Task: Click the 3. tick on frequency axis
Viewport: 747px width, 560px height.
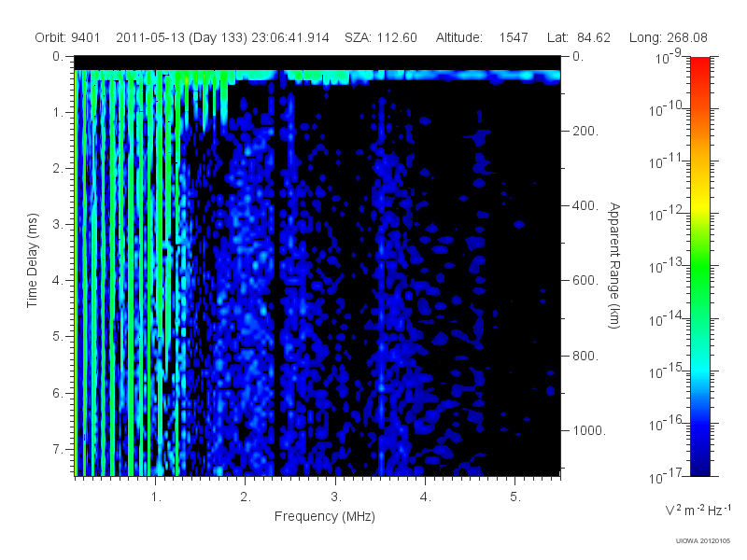Action: (336, 497)
